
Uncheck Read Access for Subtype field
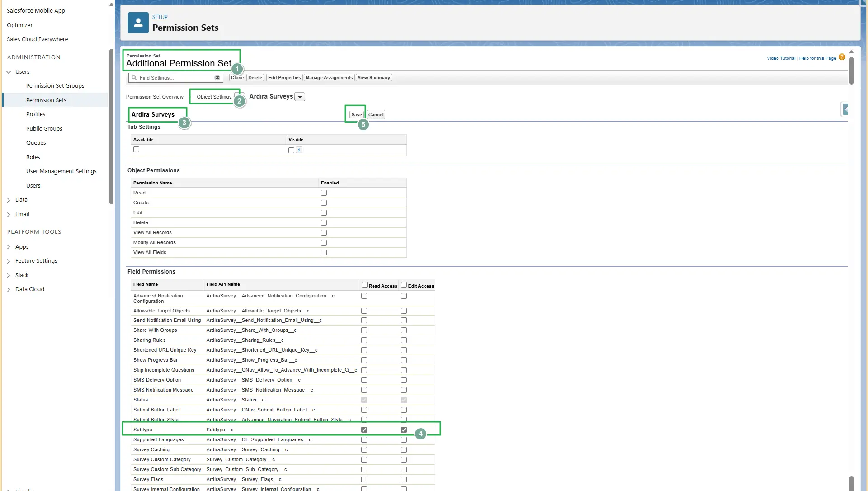pyautogui.click(x=364, y=430)
